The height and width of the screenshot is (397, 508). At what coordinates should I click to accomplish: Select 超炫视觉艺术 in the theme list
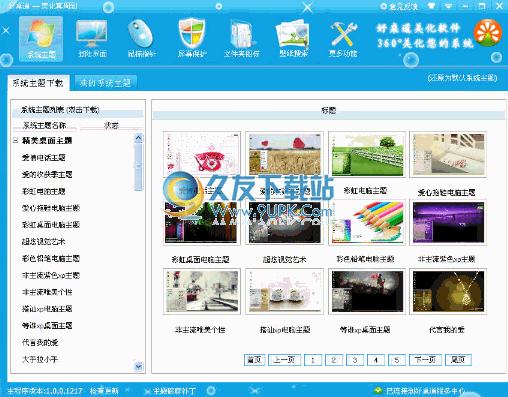tap(43, 242)
